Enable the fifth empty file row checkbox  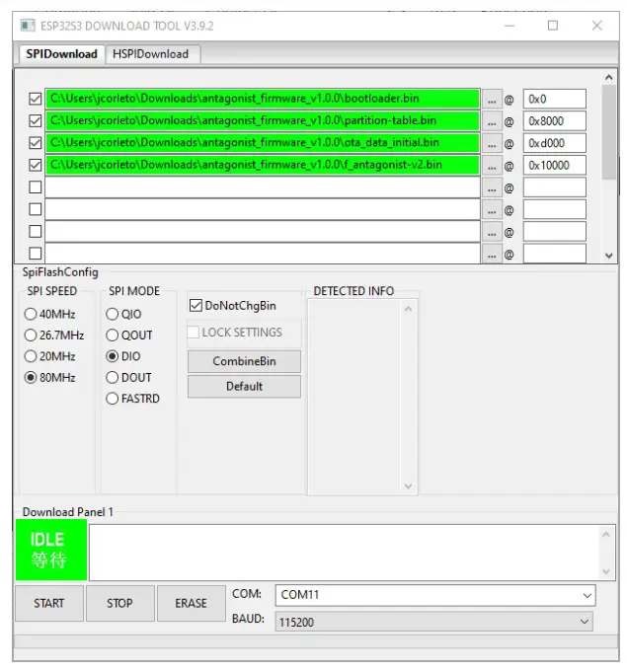coord(36,187)
